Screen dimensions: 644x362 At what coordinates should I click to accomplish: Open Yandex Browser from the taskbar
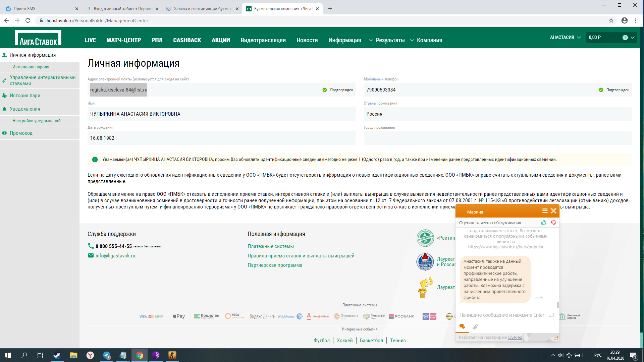(90, 355)
